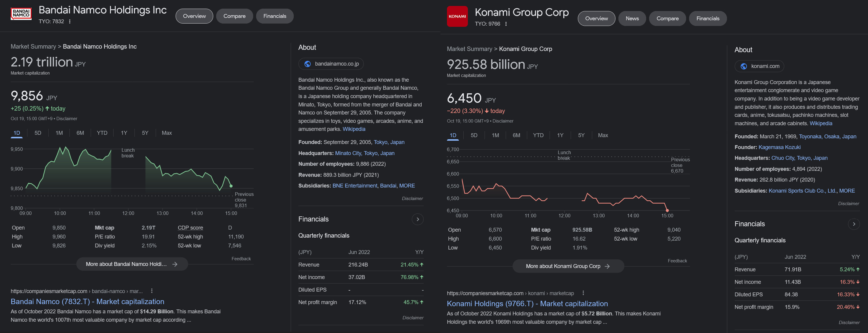Screen dimensions: 868x333
Task: Click globe icon for konami.com
Action: (743, 66)
